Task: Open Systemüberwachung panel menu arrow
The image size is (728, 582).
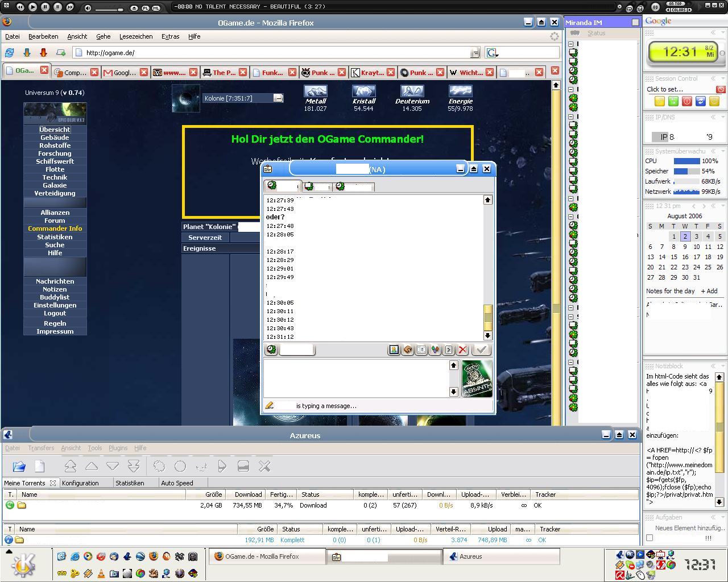Action: (722, 152)
